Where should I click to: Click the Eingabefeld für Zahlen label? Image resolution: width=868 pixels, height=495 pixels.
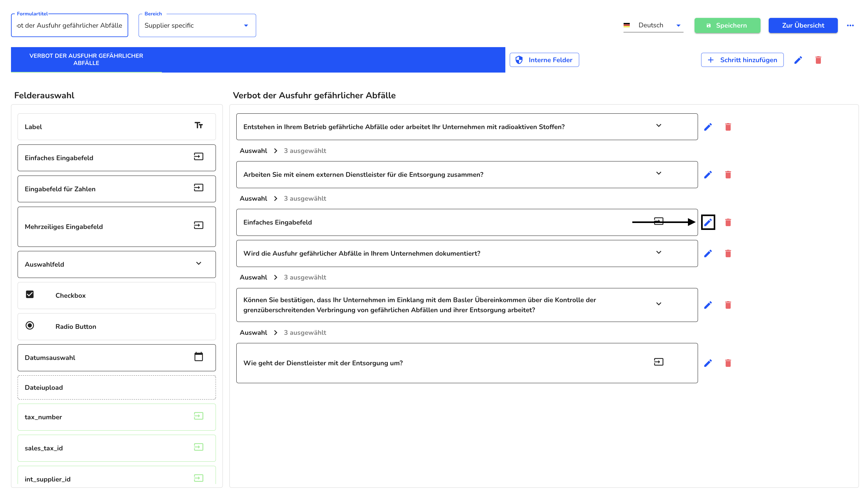tap(60, 189)
